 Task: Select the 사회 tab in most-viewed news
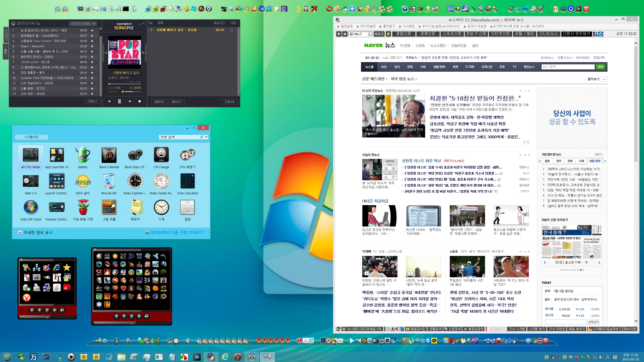coord(581,161)
